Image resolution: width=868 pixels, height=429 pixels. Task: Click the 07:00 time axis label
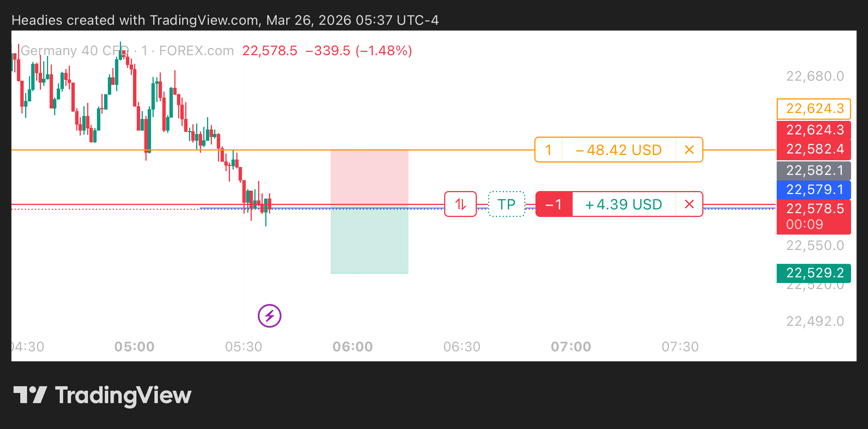pos(571,346)
